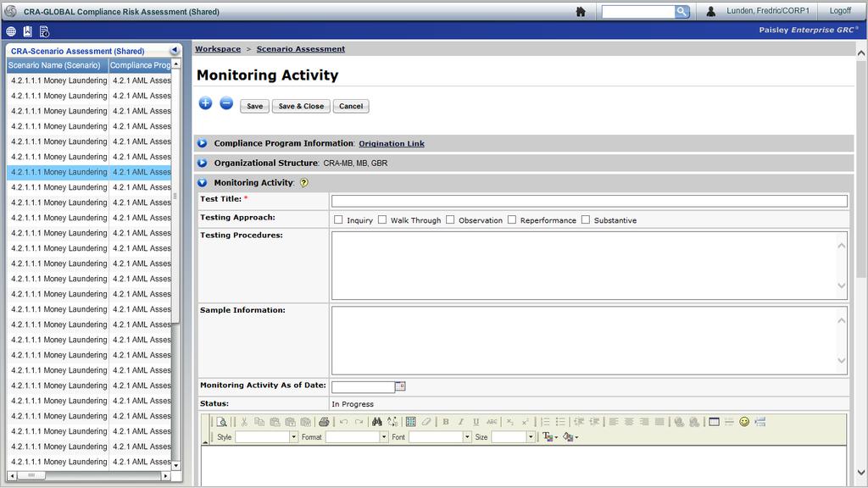Open the bookmark icon in blue bar
Image resolution: width=868 pixels, height=488 pixels.
[28, 31]
